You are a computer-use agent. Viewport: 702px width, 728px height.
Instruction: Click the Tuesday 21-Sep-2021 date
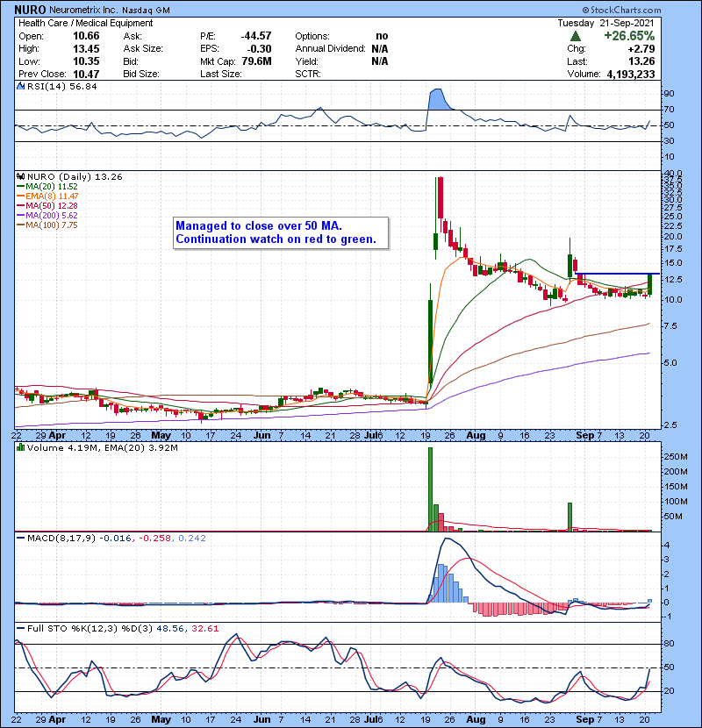pyautogui.click(x=605, y=23)
